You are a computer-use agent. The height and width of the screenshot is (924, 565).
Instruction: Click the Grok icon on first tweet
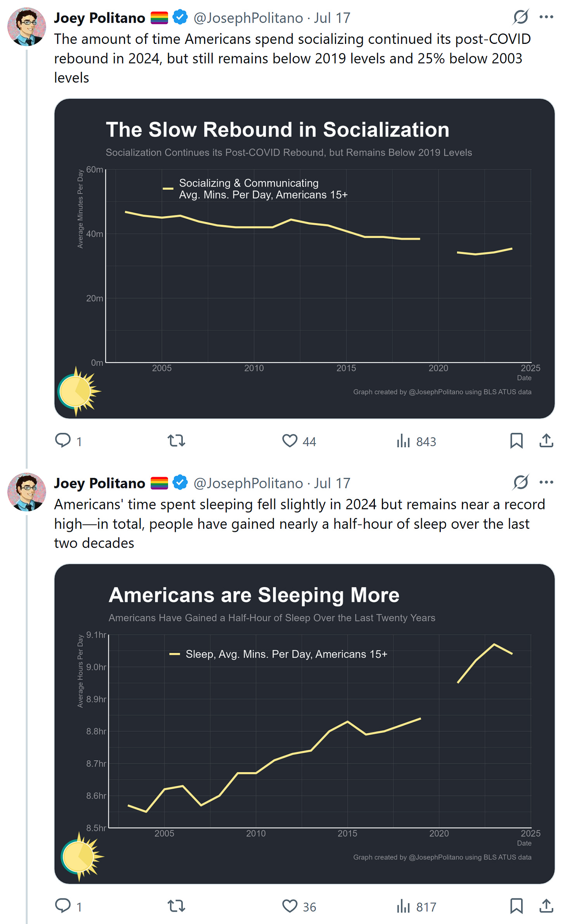[x=520, y=17]
